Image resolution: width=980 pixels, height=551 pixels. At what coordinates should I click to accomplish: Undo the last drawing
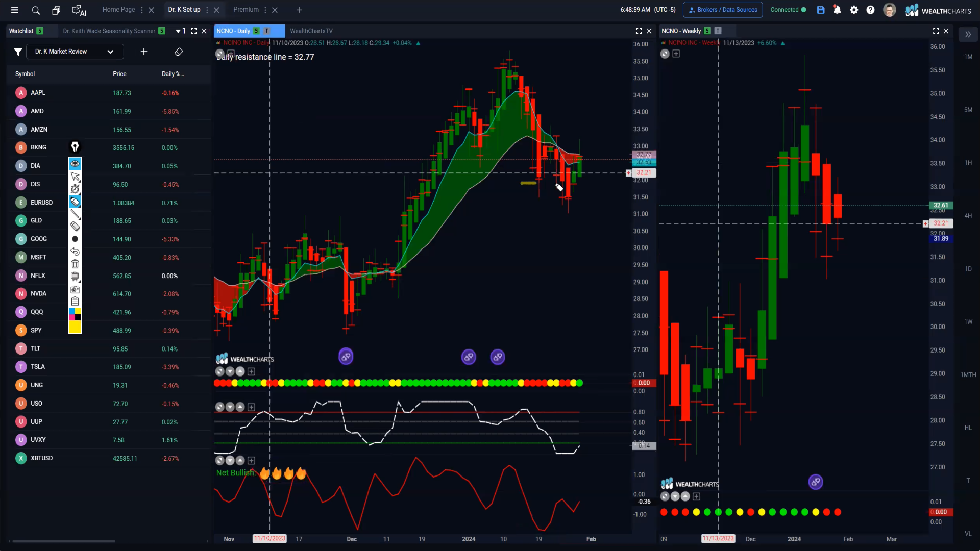(x=75, y=252)
